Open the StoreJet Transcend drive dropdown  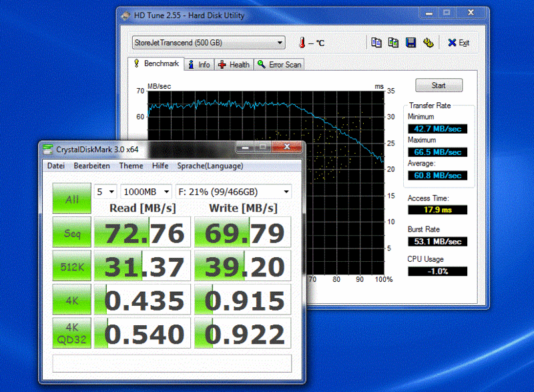(x=208, y=43)
